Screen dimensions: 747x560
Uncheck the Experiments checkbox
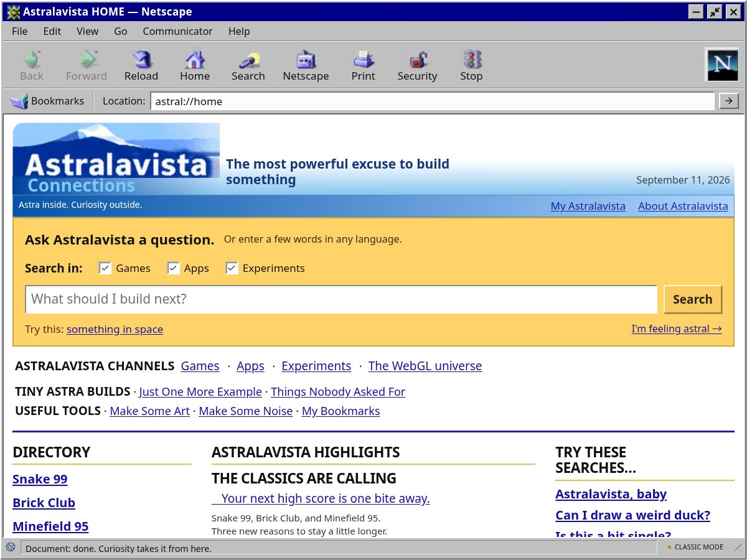pos(232,268)
